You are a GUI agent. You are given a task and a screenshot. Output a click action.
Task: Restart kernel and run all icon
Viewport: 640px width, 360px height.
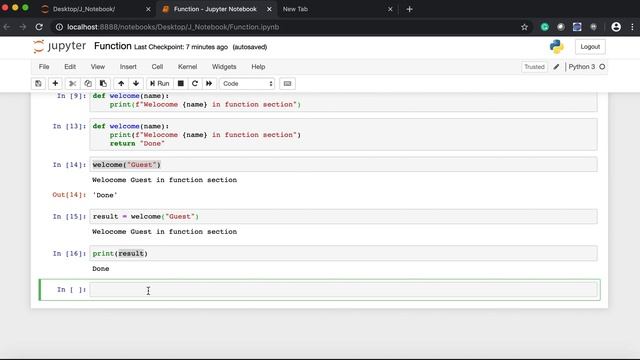point(209,83)
